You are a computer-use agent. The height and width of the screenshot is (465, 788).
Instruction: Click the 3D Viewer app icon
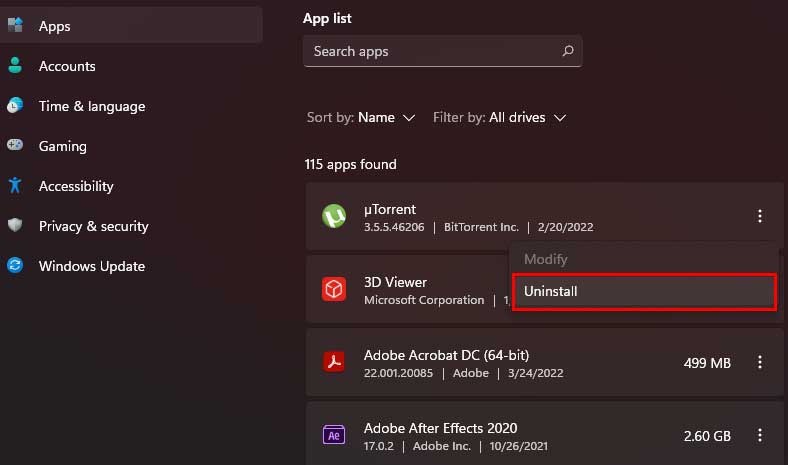click(x=334, y=289)
